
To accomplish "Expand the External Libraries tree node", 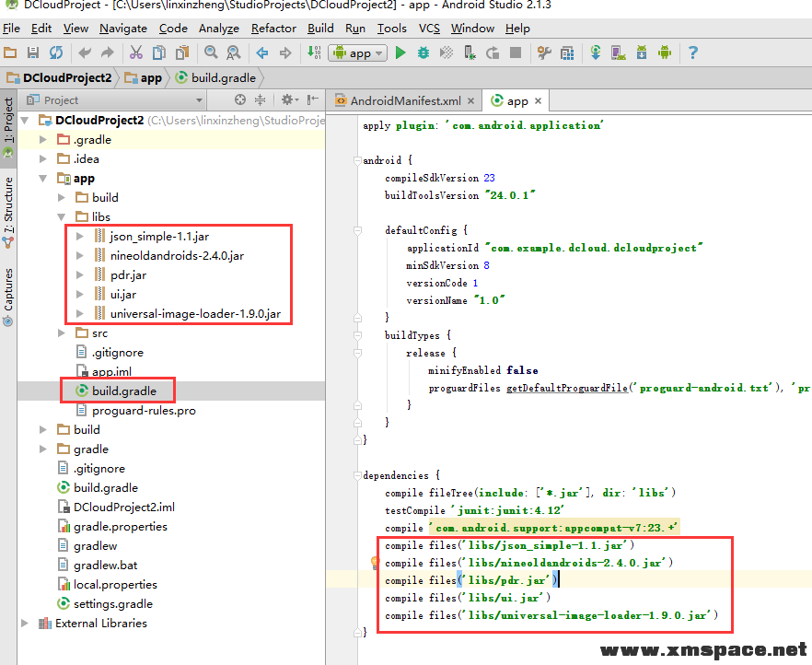I will (26, 624).
